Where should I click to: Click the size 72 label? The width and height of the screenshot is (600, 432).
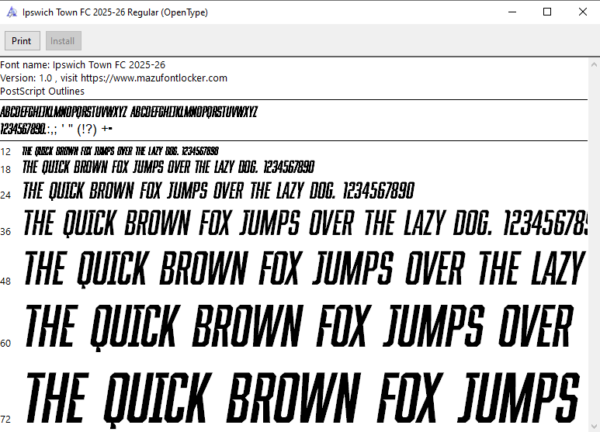click(x=5, y=419)
